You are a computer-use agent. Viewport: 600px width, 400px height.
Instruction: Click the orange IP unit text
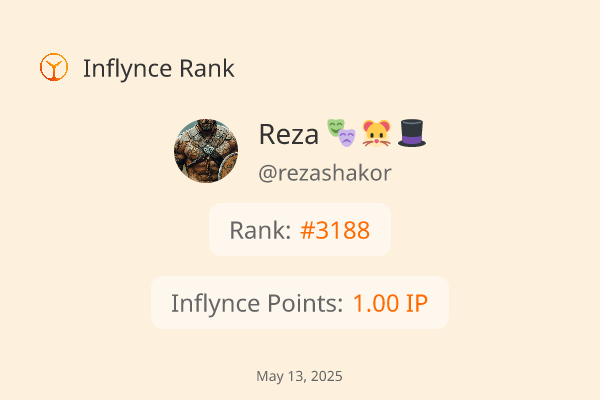pos(417,304)
